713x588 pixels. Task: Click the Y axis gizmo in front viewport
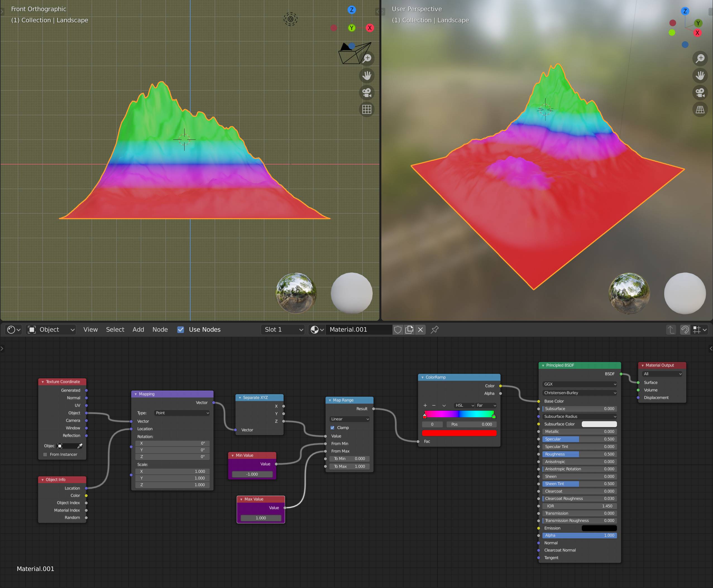[351, 28]
